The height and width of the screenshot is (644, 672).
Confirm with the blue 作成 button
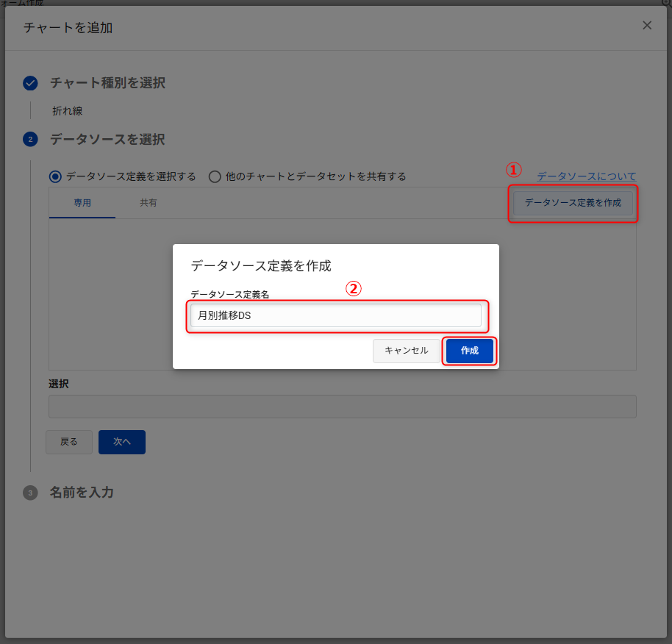469,351
